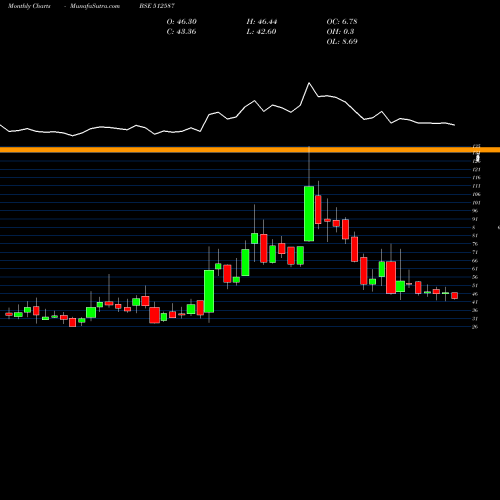Click the tallest green candle at the peak
The image size is (500, 500).
coord(309,214)
